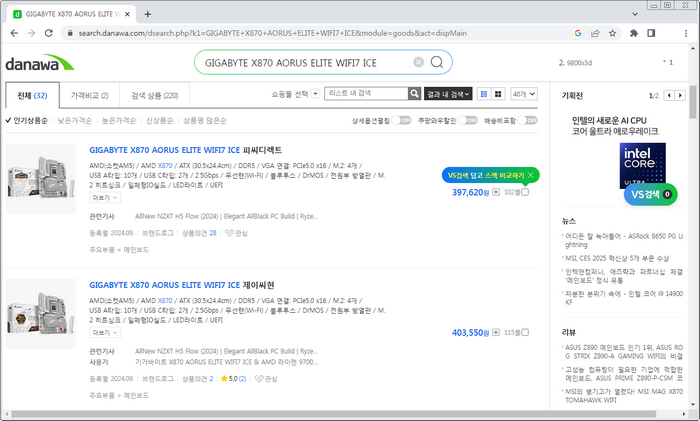The image size is (700, 421).
Task: Check the compare box for 피씨디렉트 product
Action: coord(525,192)
